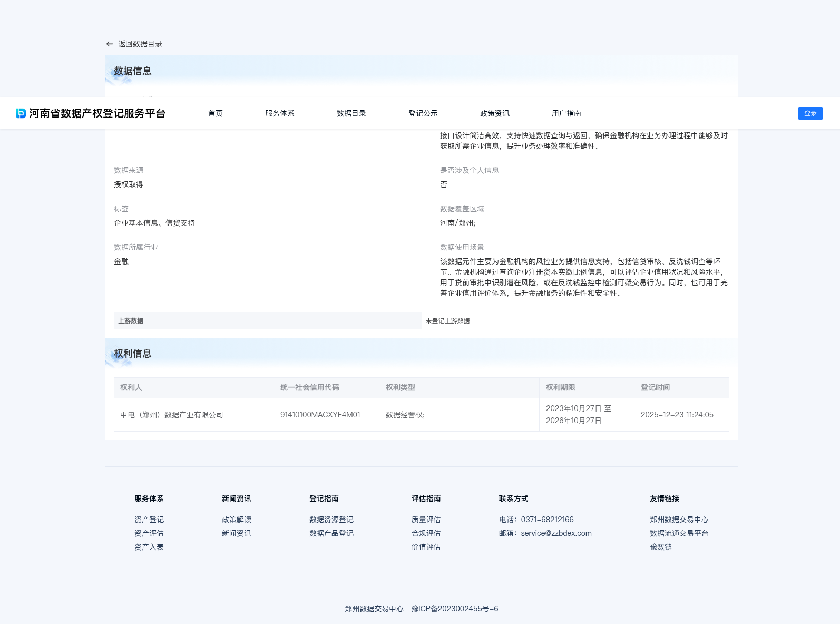
Task: Click ICP record 豫ICP备2023002455号-6
Action: click(455, 609)
